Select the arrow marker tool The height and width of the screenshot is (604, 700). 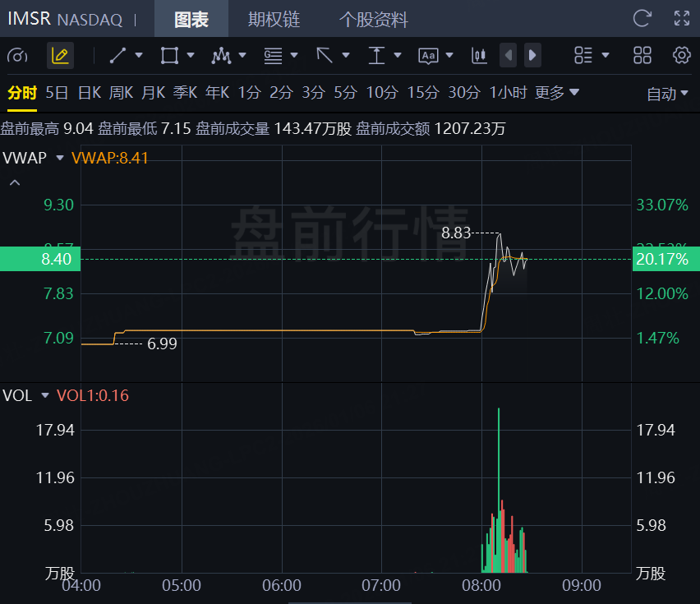coord(325,56)
